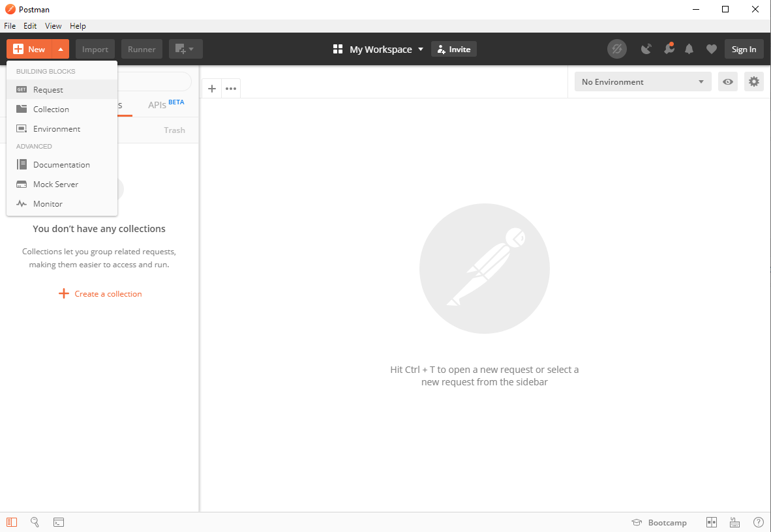771x532 pixels.
Task: Open the notifications bell
Action: click(689, 49)
